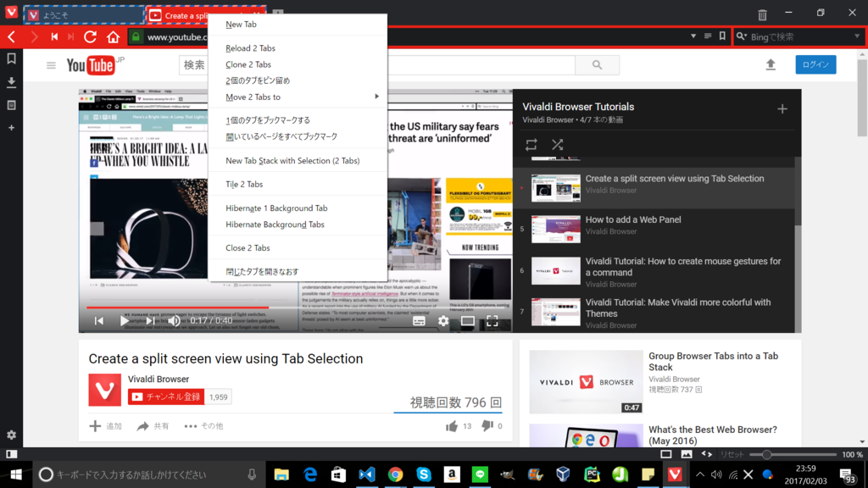868x488 pixels.
Task: Switch to the ようこそ tab
Action: tap(83, 15)
